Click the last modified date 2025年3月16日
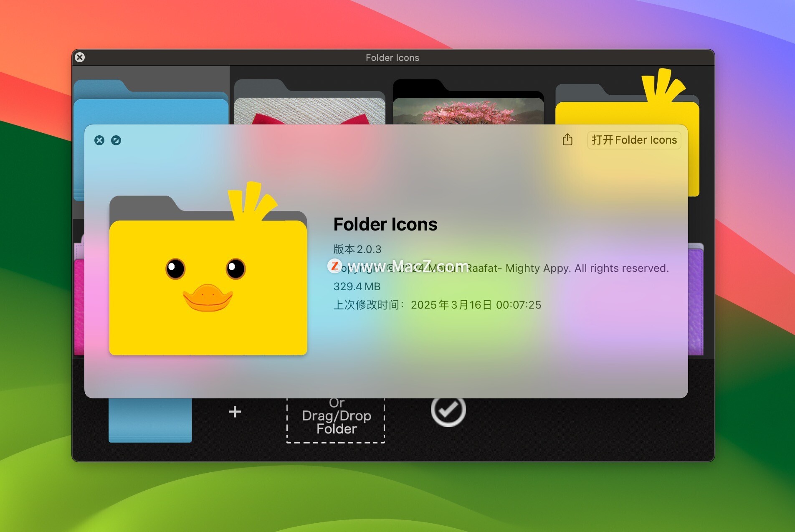The height and width of the screenshot is (532, 795). (451, 305)
